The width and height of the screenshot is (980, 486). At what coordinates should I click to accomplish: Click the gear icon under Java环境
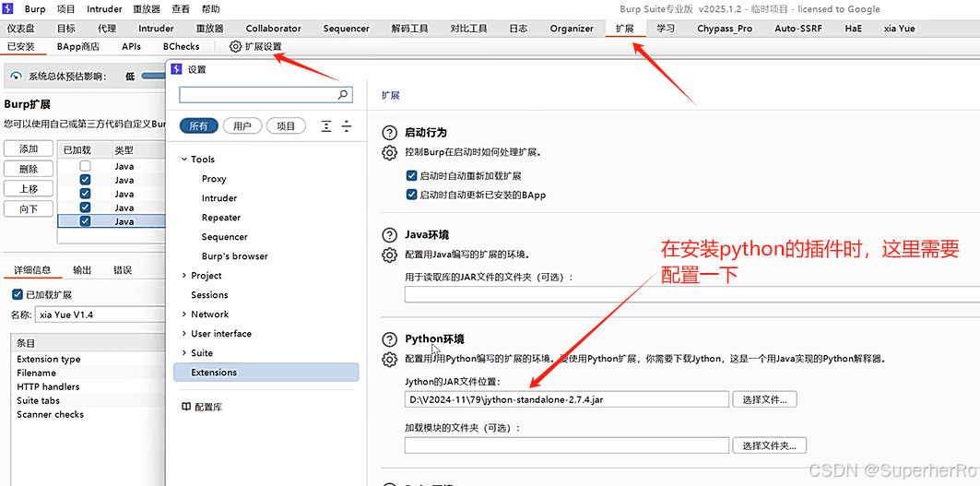click(x=389, y=255)
